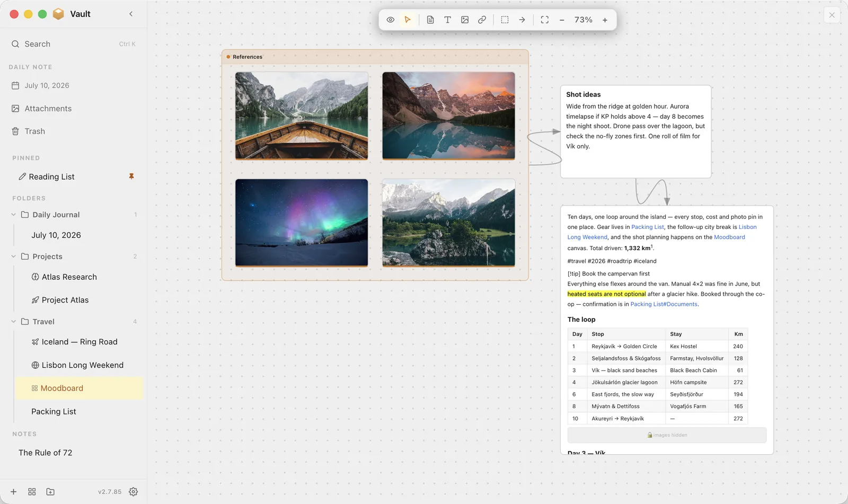The image size is (848, 504).
Task: Select the aurora night sky image
Action: [x=302, y=223]
